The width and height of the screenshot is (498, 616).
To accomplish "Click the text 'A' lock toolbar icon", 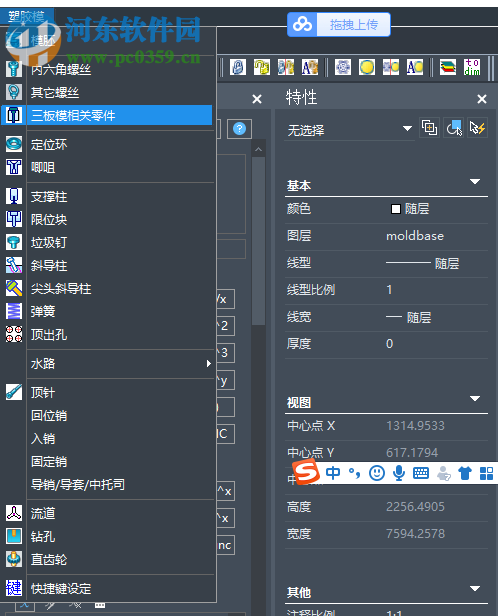I will (x=309, y=67).
